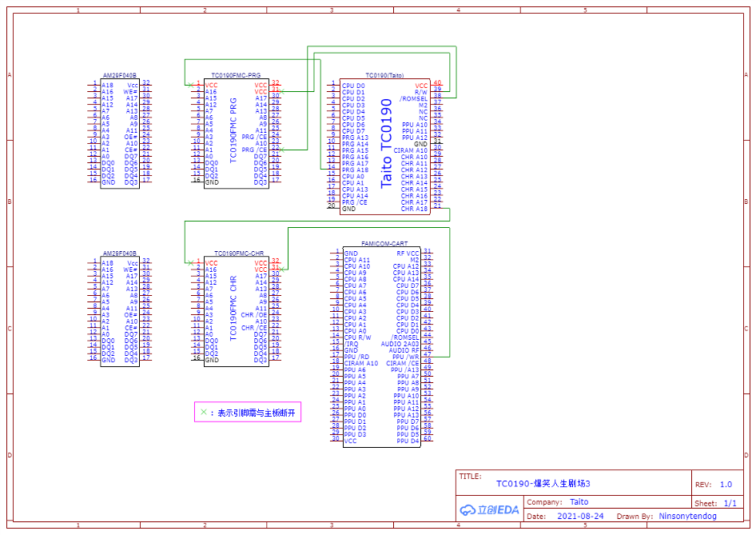
Task: Click the PPU /A13 pin on FAMICOM-CART
Action: pyautogui.click(x=405, y=369)
